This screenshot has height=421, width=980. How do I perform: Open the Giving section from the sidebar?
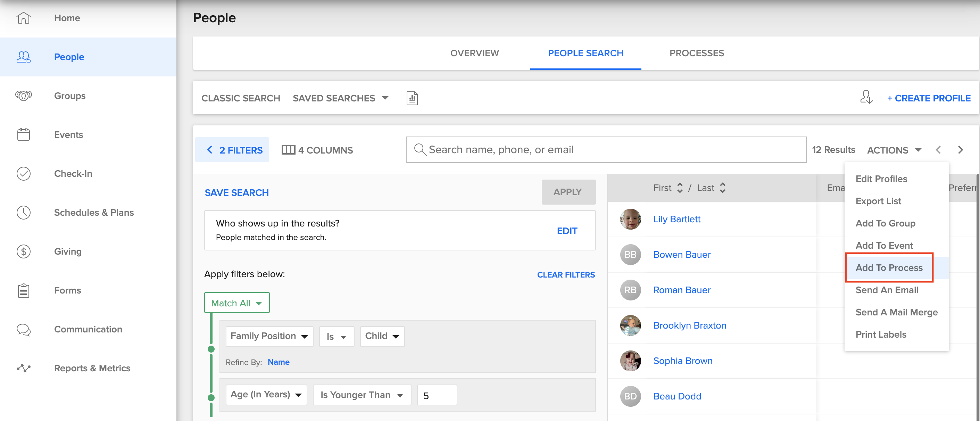[68, 251]
